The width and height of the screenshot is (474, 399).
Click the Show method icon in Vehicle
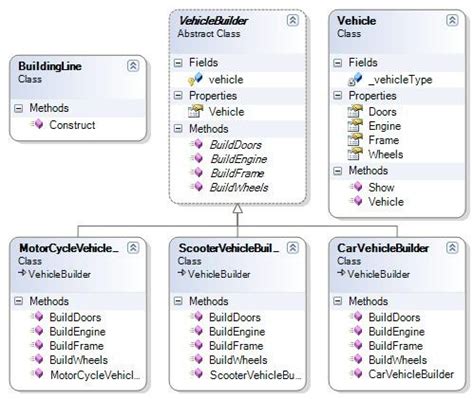356,187
